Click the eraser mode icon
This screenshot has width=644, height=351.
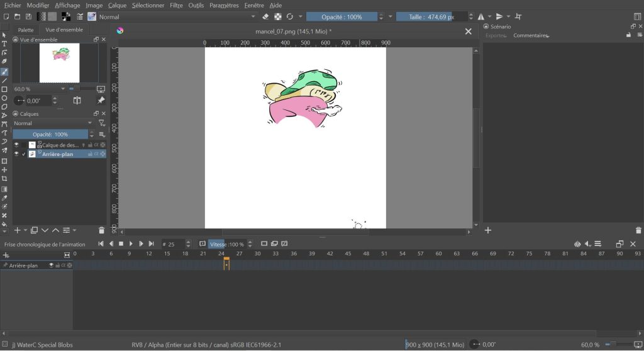pos(265,16)
